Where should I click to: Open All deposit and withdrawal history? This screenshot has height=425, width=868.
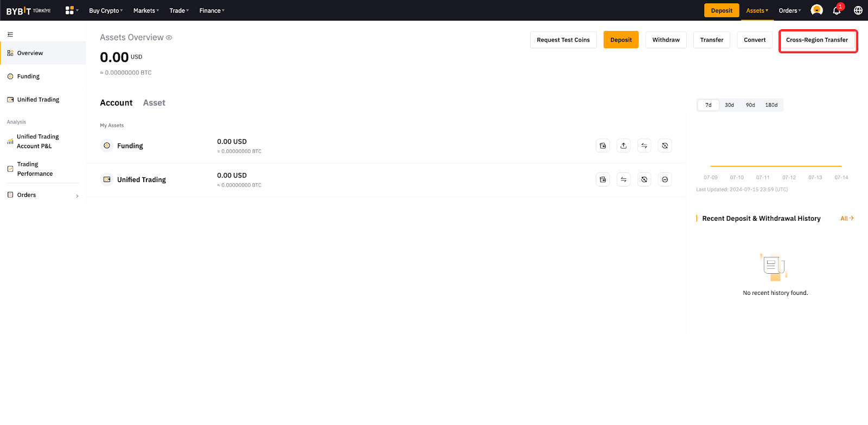tap(846, 218)
